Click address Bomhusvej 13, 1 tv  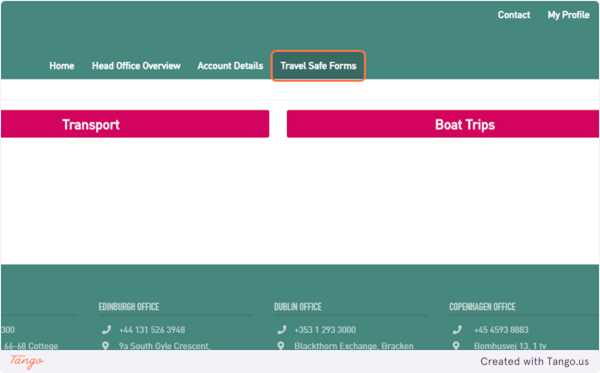[x=510, y=346]
